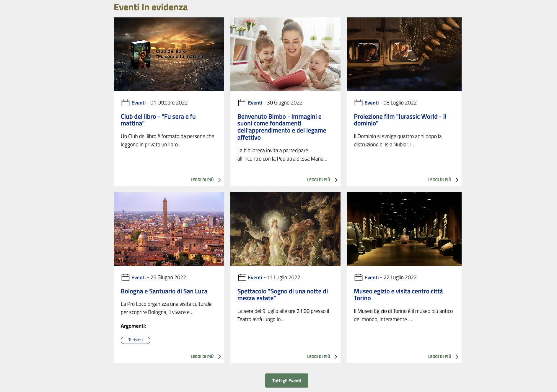Image resolution: width=557 pixels, height=392 pixels.
Task: Click calendar icon beside 11 Luglio 2022
Action: [242, 277]
